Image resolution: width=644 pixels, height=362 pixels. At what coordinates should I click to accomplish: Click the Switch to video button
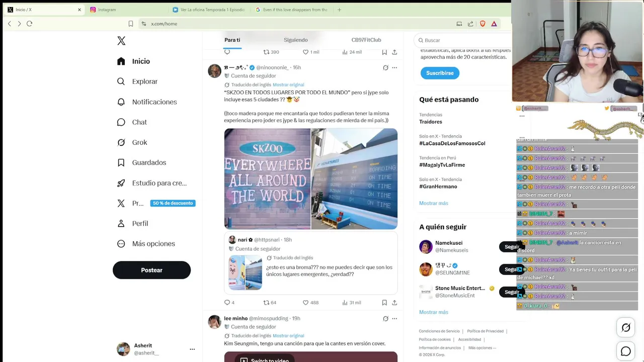(265, 360)
